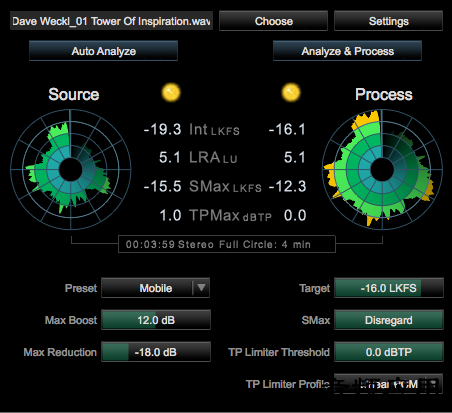Click the Source loudness radar display
Screen dimensions: 452x413
point(70,169)
